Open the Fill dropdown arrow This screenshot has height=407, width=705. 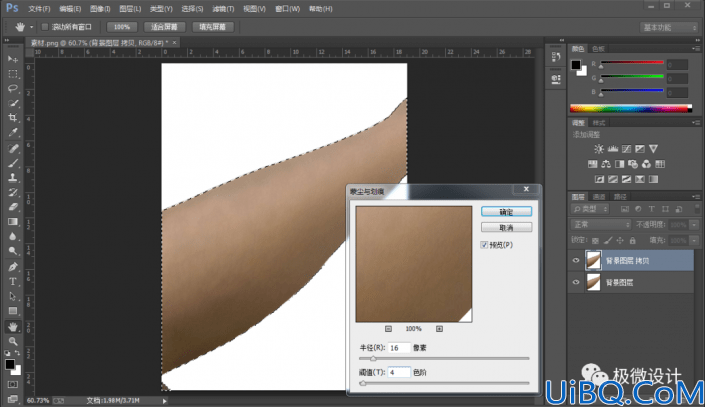[x=694, y=241]
